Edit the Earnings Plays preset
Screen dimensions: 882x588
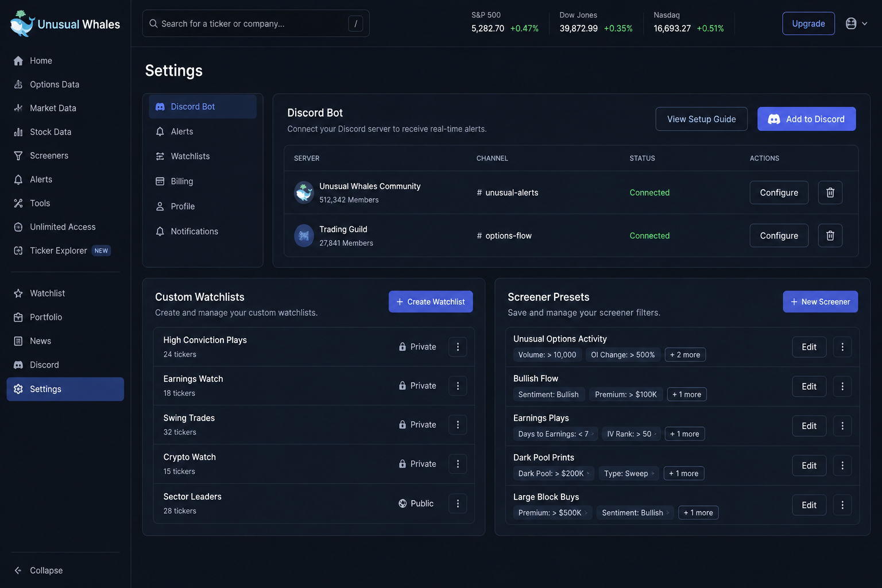pyautogui.click(x=809, y=426)
